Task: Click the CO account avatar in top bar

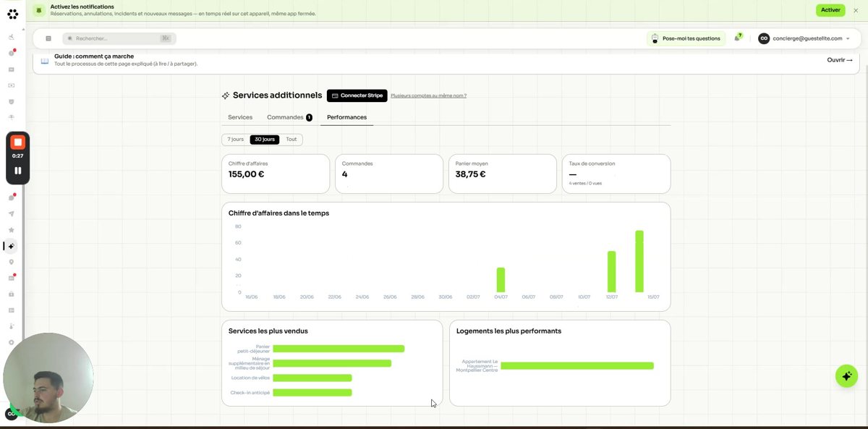Action: pyautogui.click(x=764, y=38)
